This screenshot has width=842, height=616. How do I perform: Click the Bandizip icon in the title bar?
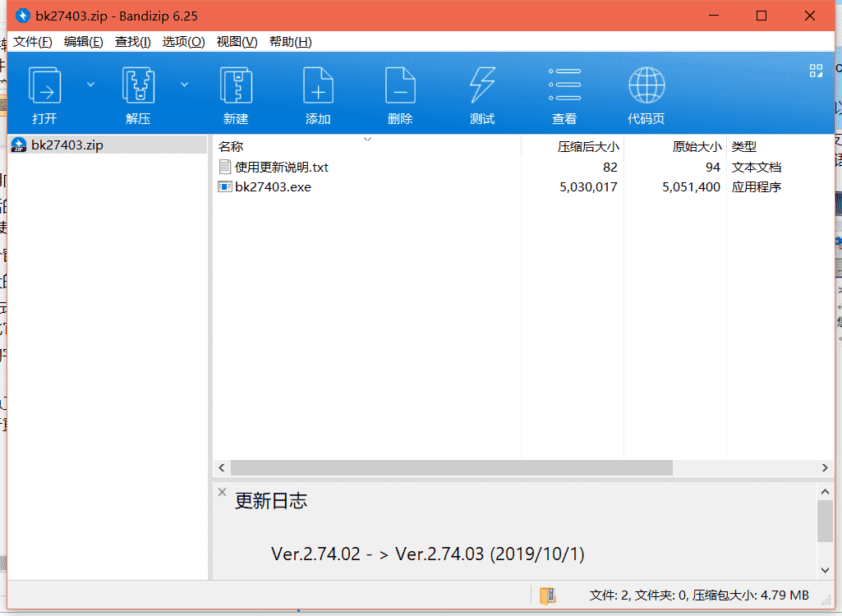point(22,16)
